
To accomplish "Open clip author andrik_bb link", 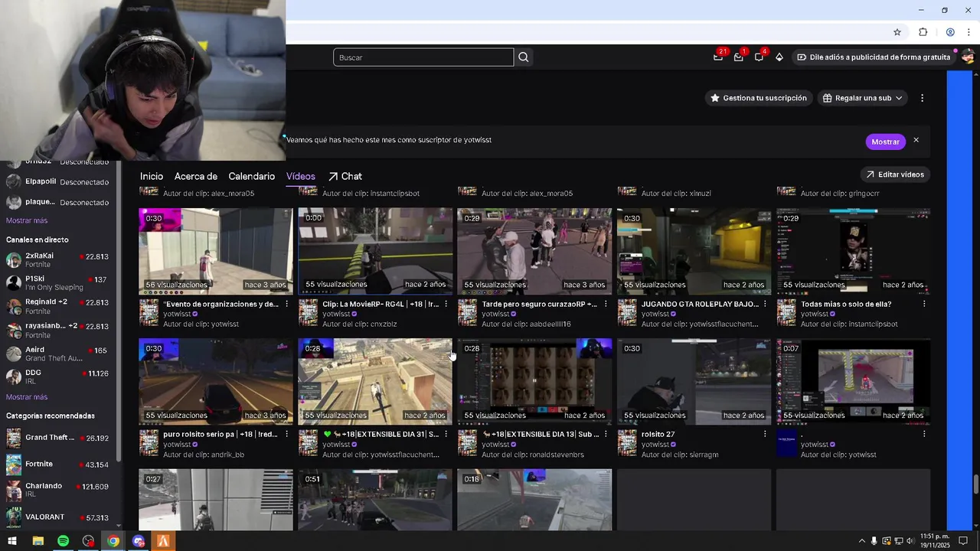I will coord(224,455).
